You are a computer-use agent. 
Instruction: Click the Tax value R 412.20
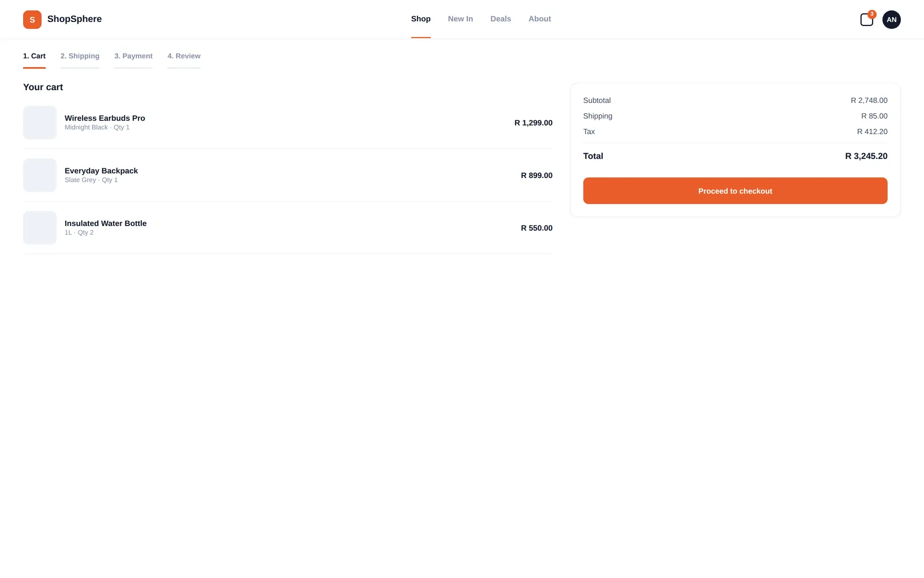click(872, 132)
